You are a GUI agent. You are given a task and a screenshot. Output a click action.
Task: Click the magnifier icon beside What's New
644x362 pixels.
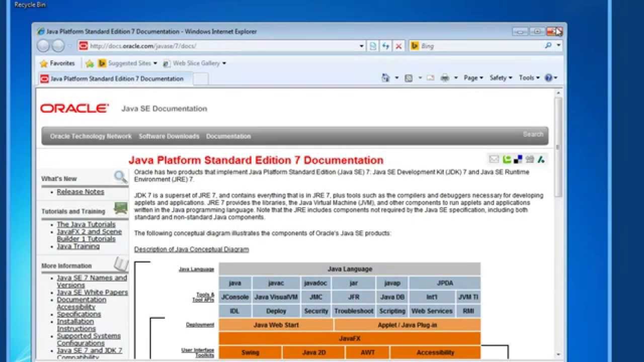120,176
